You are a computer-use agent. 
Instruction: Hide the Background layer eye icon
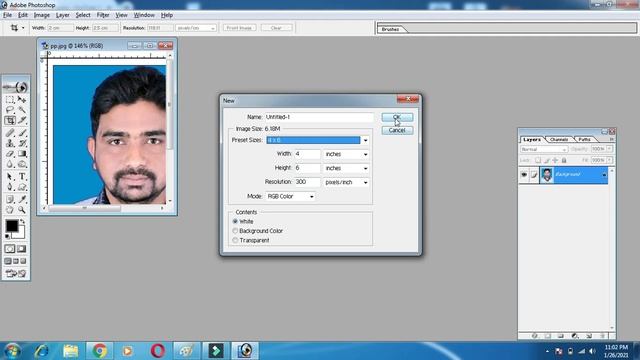coord(524,175)
